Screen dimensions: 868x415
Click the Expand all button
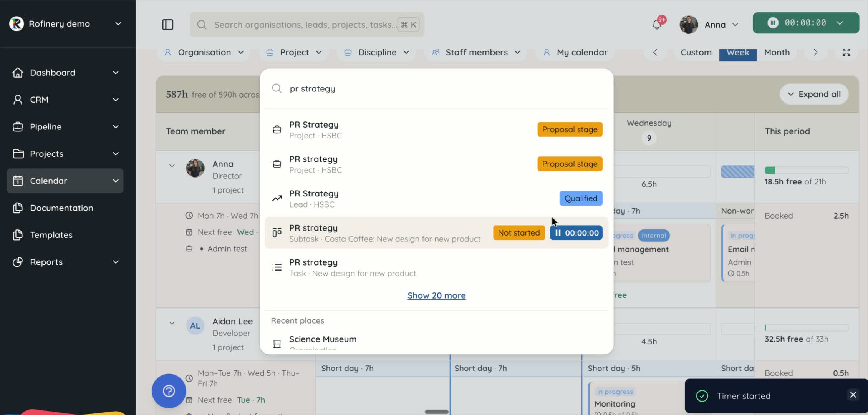click(814, 94)
